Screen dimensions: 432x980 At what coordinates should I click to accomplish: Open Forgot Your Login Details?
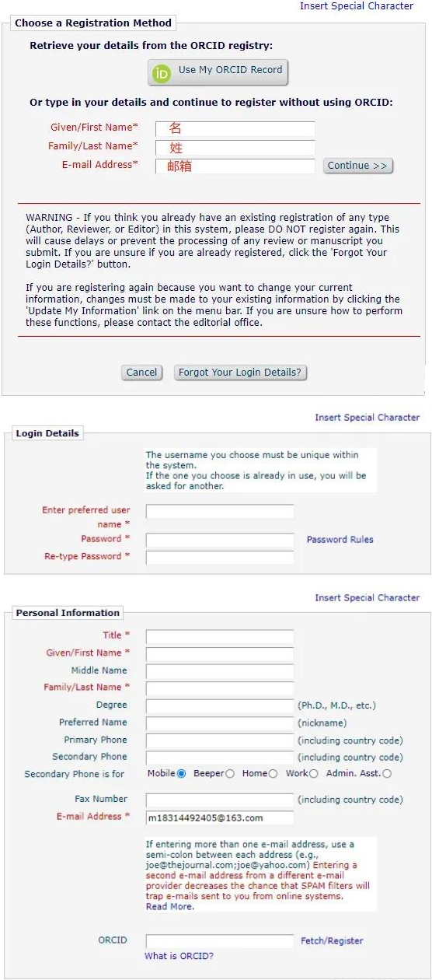[x=240, y=373]
